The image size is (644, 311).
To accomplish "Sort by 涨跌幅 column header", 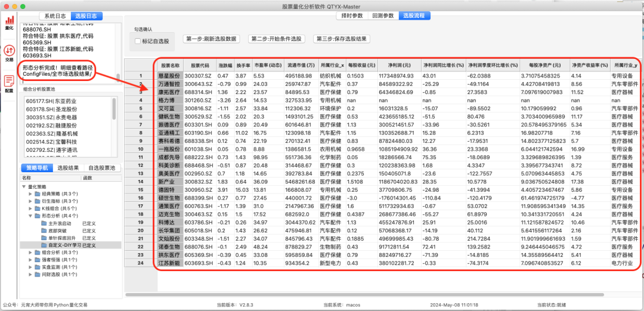I will tap(225, 65).
